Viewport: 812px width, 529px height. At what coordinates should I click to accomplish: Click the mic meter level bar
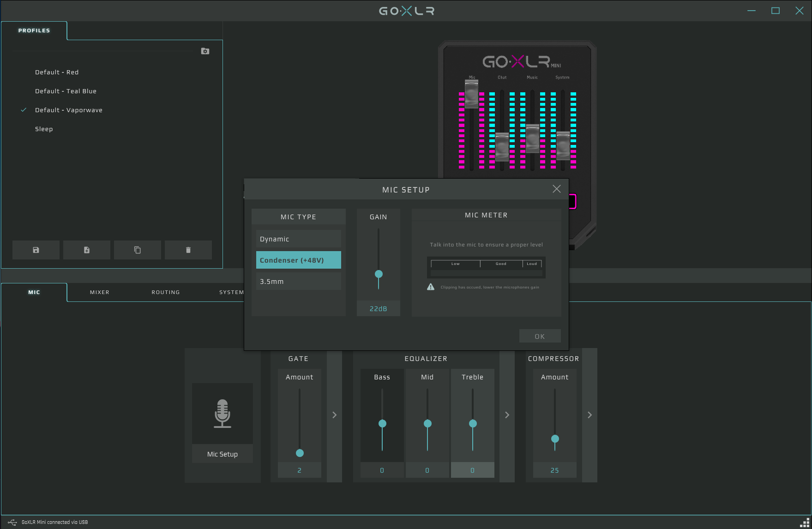(x=487, y=273)
